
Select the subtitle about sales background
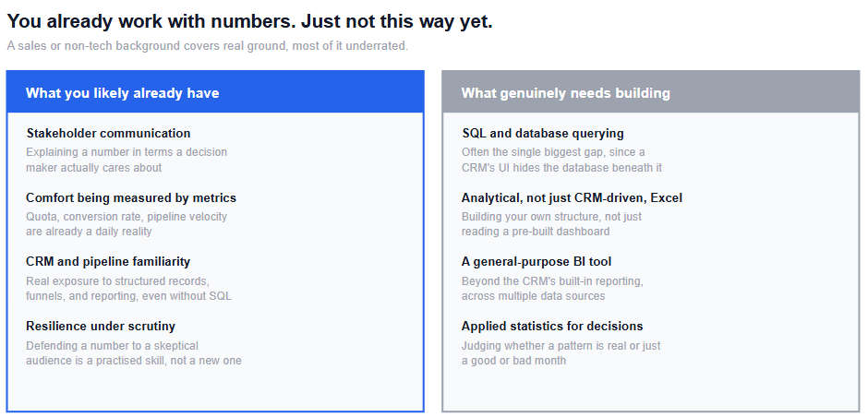coord(208,46)
